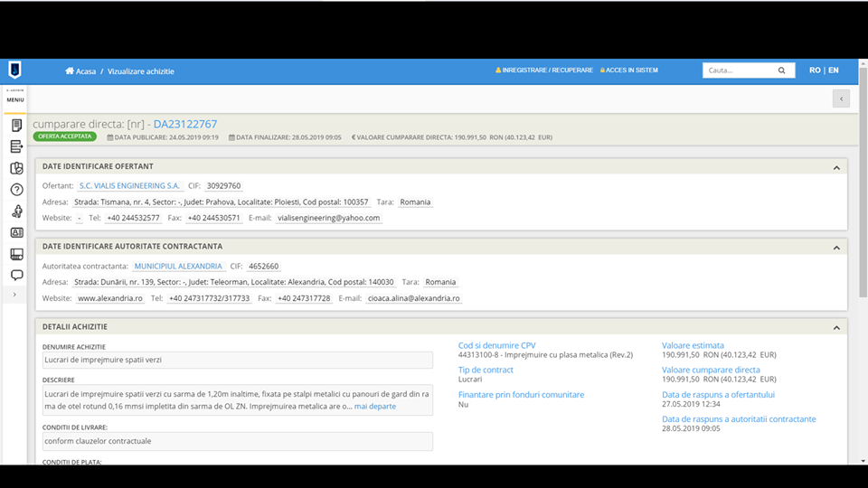Click 'mai departe' to read full description
Viewport: 868px width, 488px height.
[x=374, y=407]
